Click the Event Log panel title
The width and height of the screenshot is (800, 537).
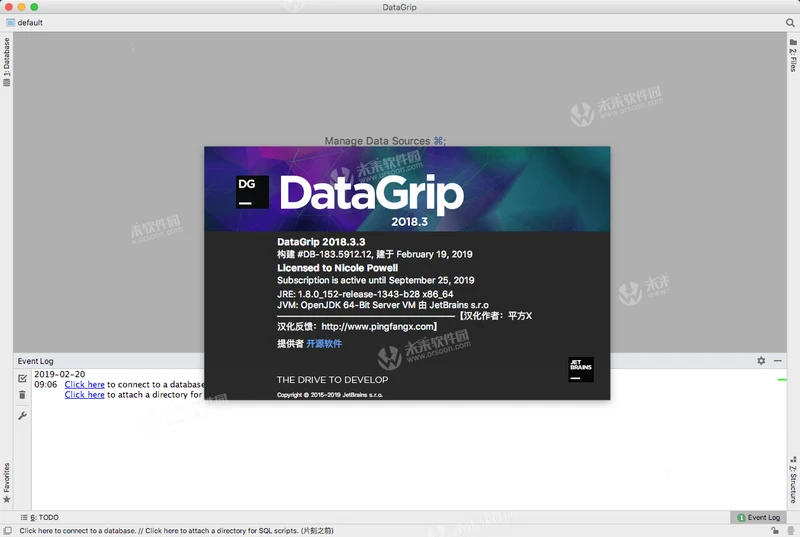click(35, 361)
